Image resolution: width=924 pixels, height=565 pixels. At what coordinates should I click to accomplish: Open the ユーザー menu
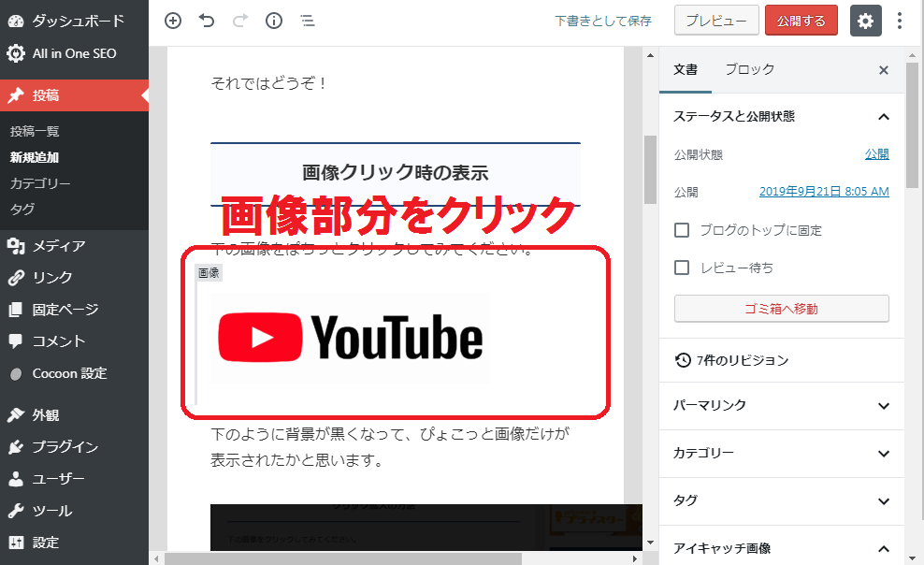[x=74, y=479]
